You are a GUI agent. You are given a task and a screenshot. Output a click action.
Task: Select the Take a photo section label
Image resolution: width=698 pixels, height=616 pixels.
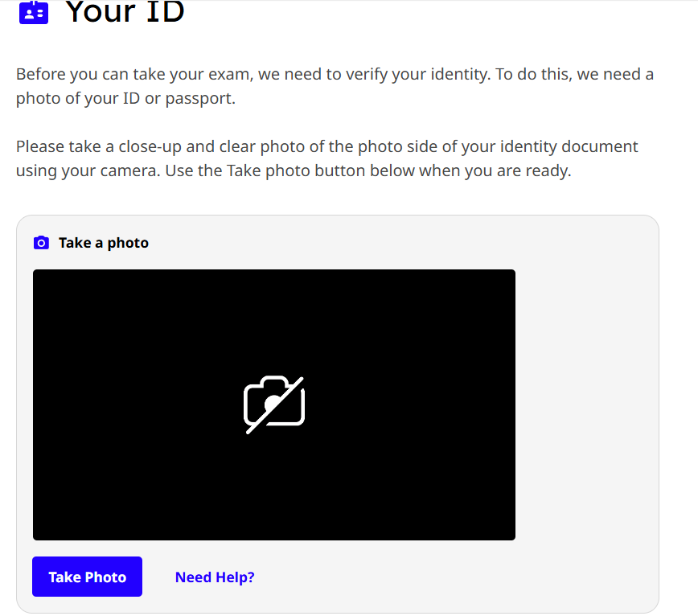tap(104, 243)
